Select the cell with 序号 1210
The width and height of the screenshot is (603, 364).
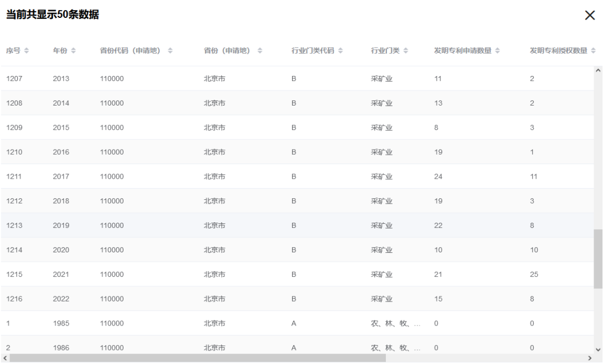point(14,152)
